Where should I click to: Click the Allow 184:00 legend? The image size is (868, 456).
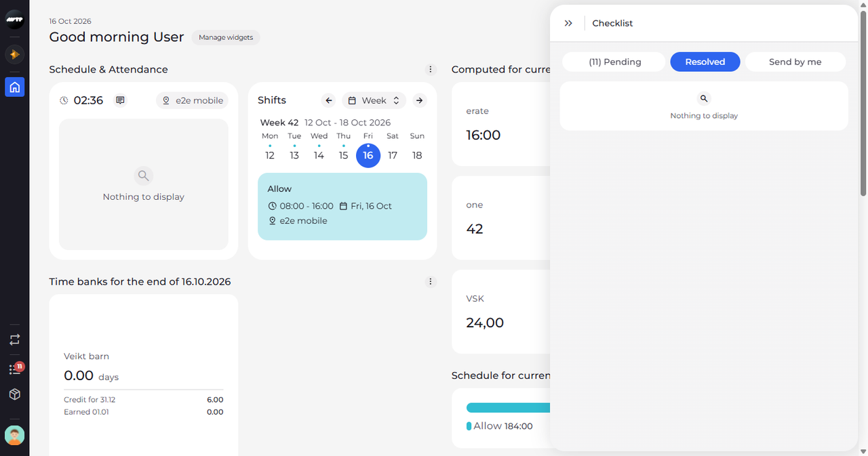[500, 426]
